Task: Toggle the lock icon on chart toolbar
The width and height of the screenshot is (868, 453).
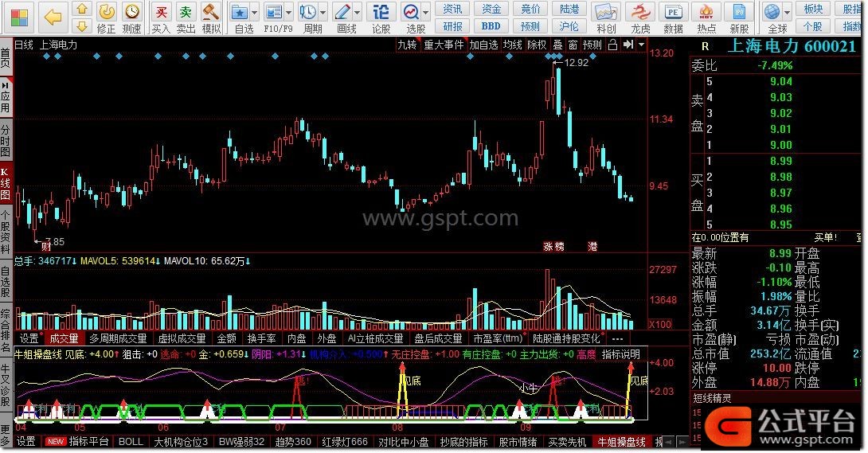Action: point(612,45)
